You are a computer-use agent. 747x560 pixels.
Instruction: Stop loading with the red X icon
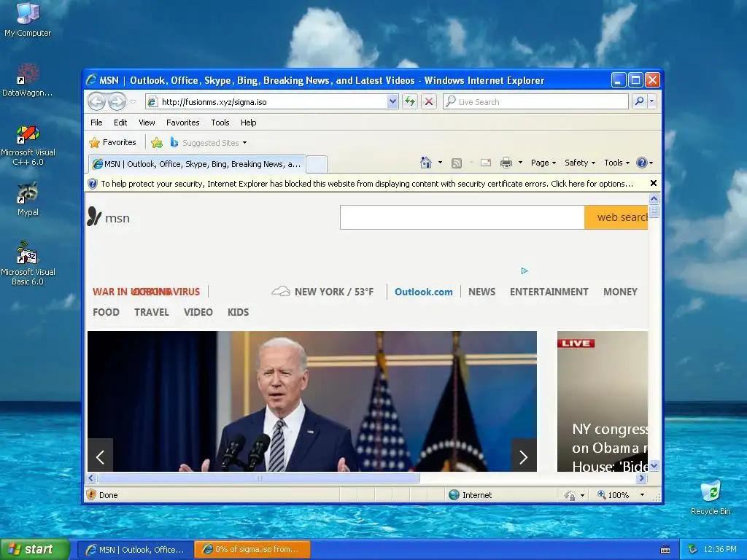[x=429, y=101]
